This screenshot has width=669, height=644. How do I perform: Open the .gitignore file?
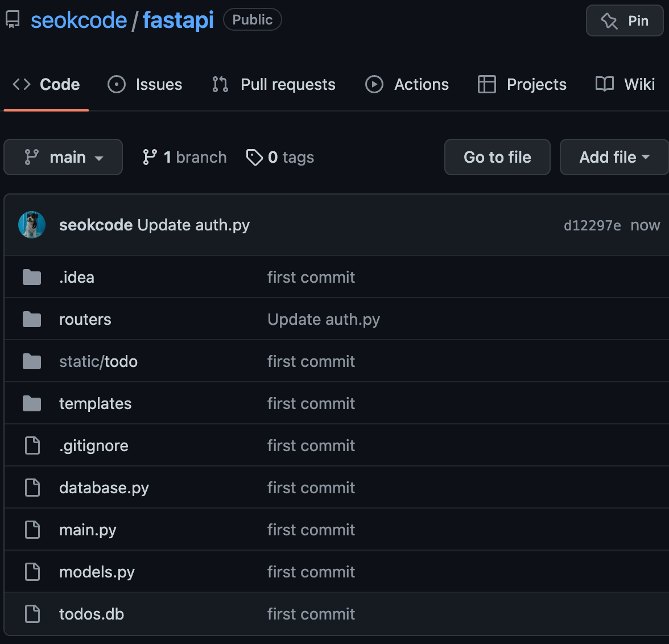[x=93, y=445]
